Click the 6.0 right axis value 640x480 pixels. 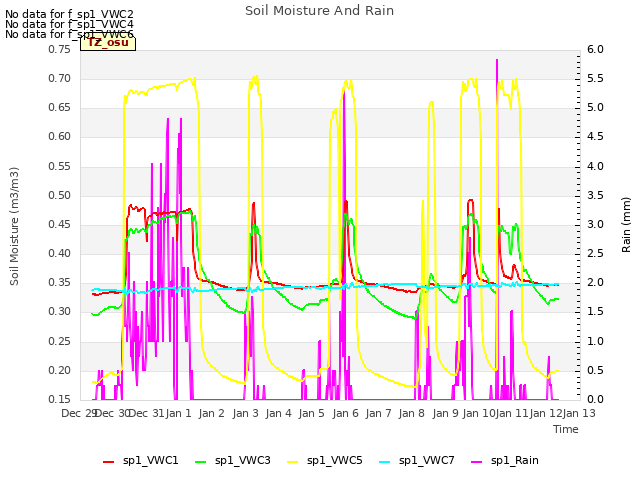point(596,49)
